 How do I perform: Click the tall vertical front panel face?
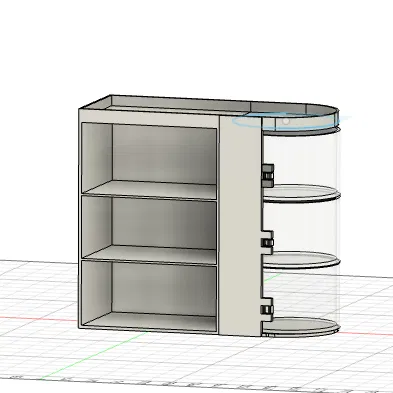pyautogui.click(x=240, y=226)
